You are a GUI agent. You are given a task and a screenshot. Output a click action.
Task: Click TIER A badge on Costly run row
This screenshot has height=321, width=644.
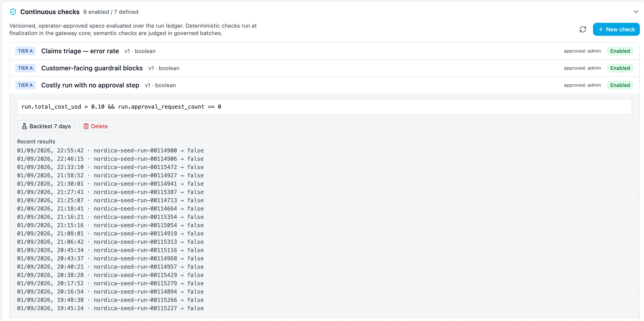(25, 85)
